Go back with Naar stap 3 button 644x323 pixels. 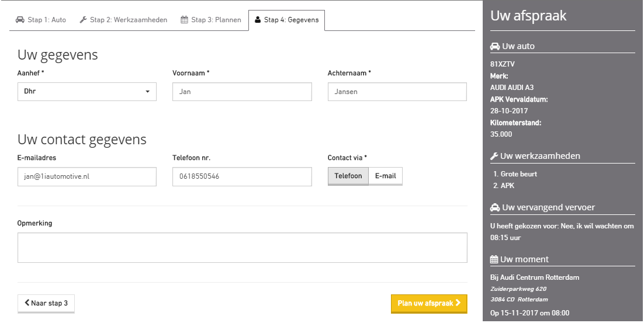[x=46, y=304]
